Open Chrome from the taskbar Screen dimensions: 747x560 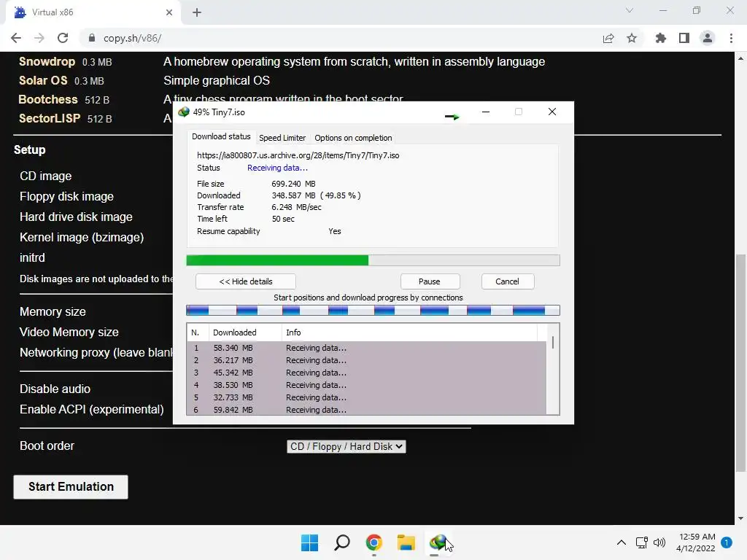[x=374, y=542]
